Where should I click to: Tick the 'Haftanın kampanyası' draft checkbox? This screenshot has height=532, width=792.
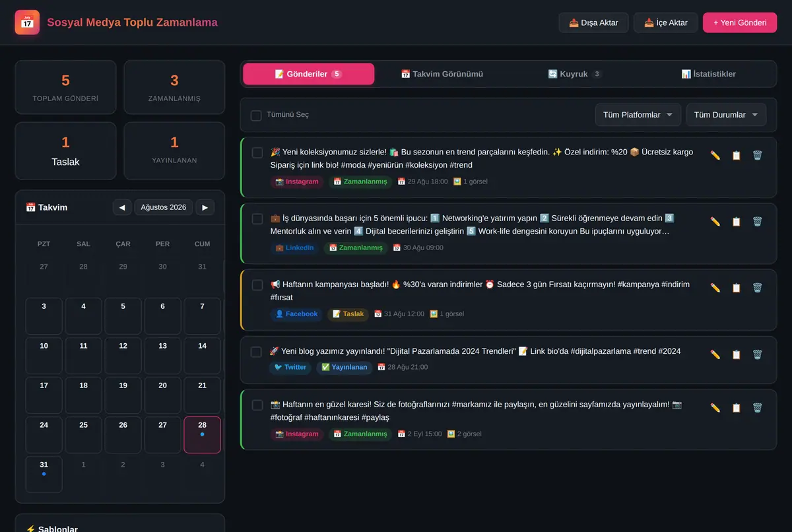257,285
